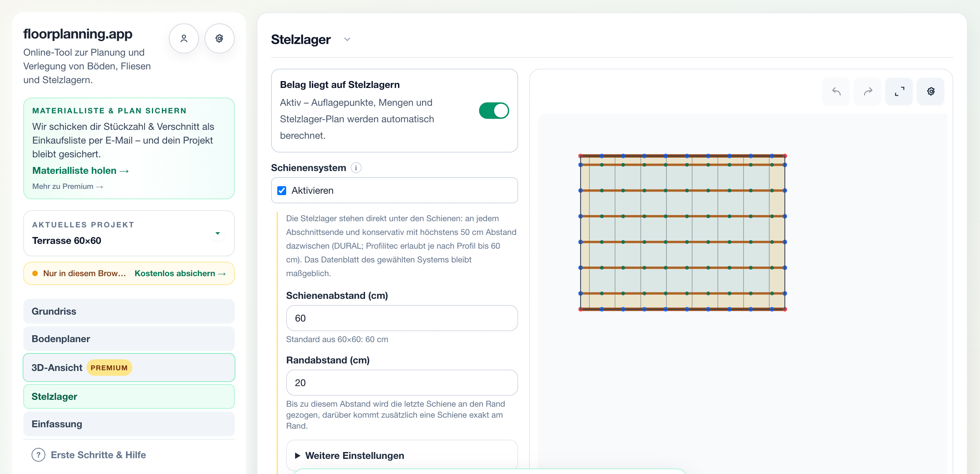Toggle Belag liegt auf Stelzlagern switch
The width and height of the screenshot is (980, 474).
click(x=494, y=111)
